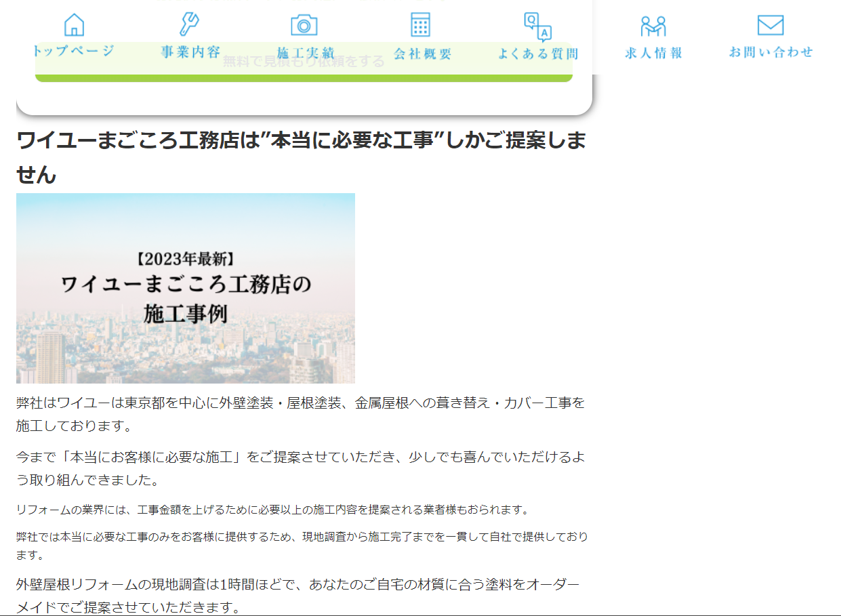The width and height of the screenshot is (841, 616).
Task: Open the 事業内容 menu label
Action: (190, 52)
